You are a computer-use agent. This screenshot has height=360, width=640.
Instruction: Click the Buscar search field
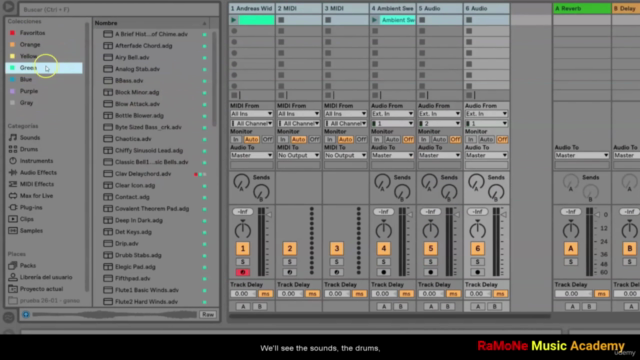[119, 9]
